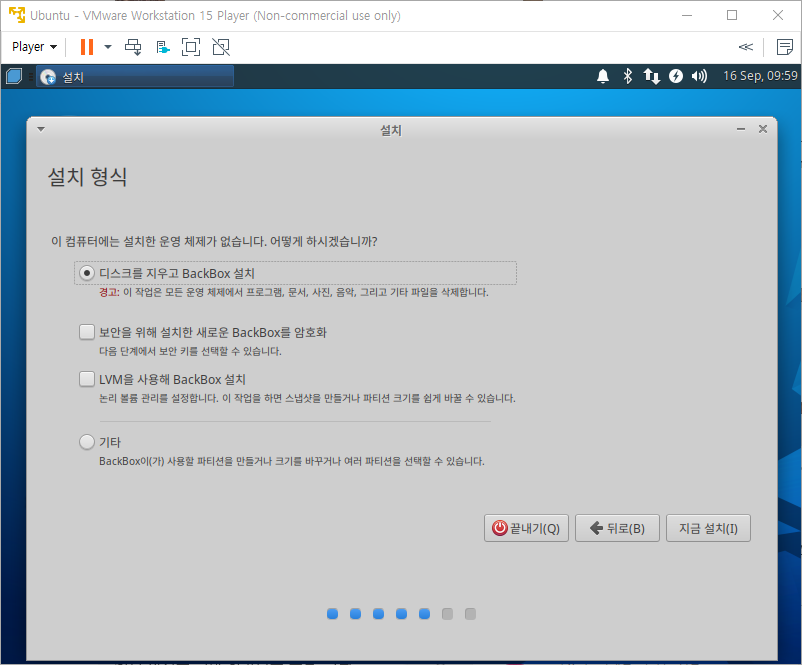The width and height of the screenshot is (802, 665).
Task: Pause the virtual machine with orange button
Action: click(x=87, y=47)
